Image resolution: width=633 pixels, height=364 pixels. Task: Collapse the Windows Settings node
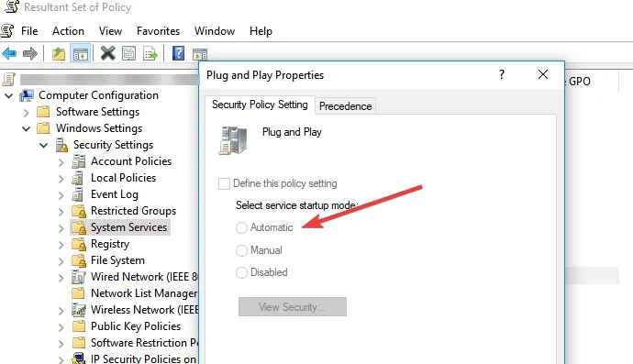click(27, 129)
